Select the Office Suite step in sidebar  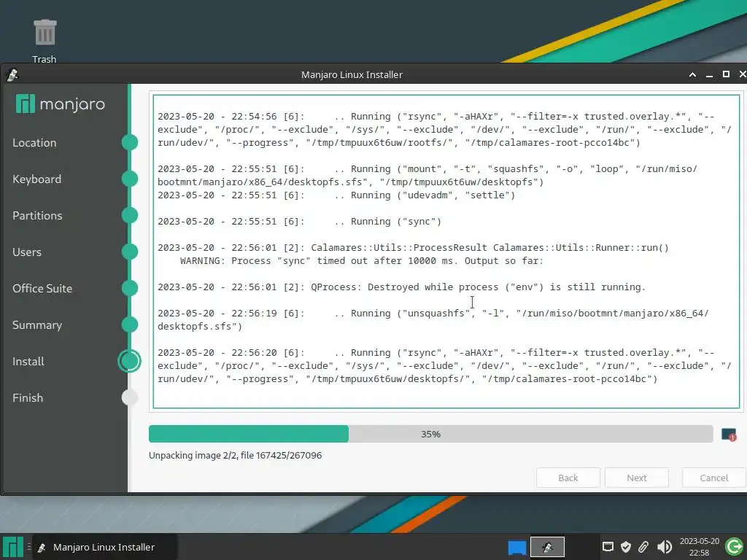pos(42,289)
